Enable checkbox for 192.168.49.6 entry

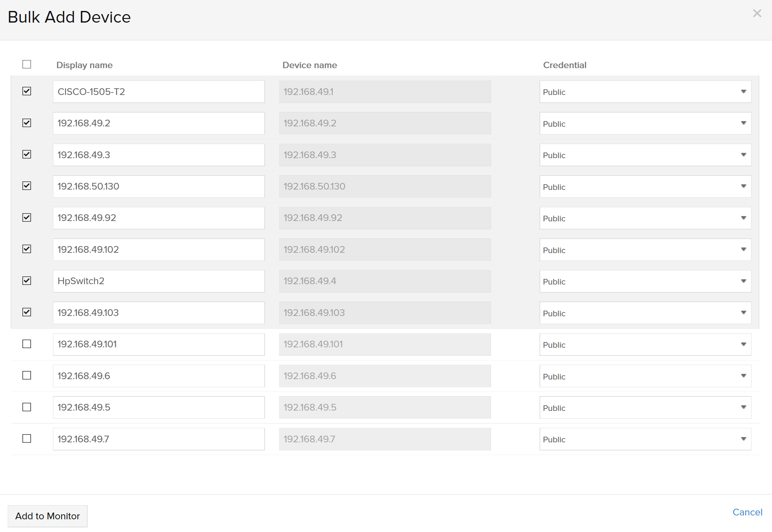28,375
